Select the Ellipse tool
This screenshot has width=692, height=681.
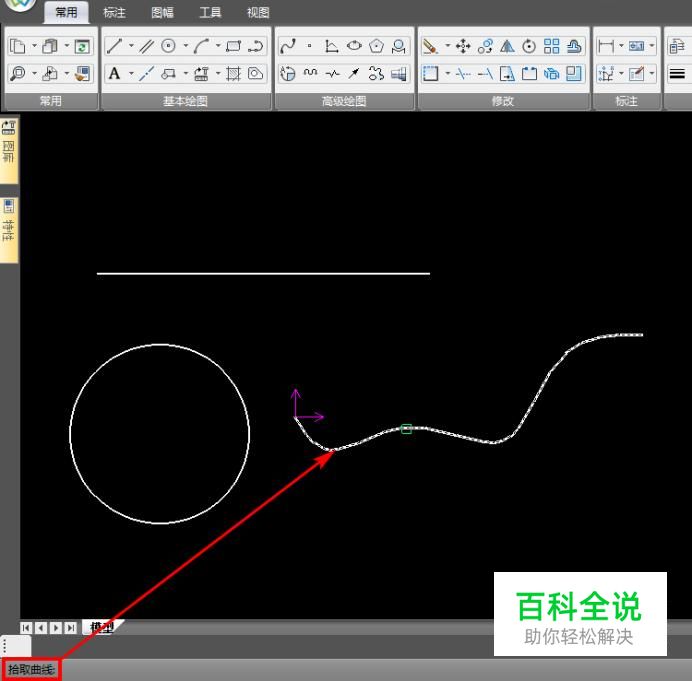click(354, 46)
